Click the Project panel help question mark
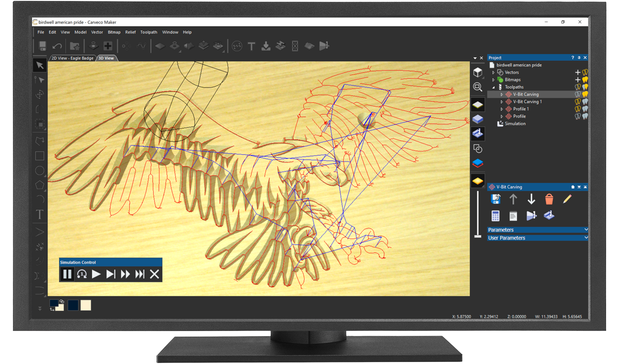The height and width of the screenshot is (364, 620). tap(572, 58)
